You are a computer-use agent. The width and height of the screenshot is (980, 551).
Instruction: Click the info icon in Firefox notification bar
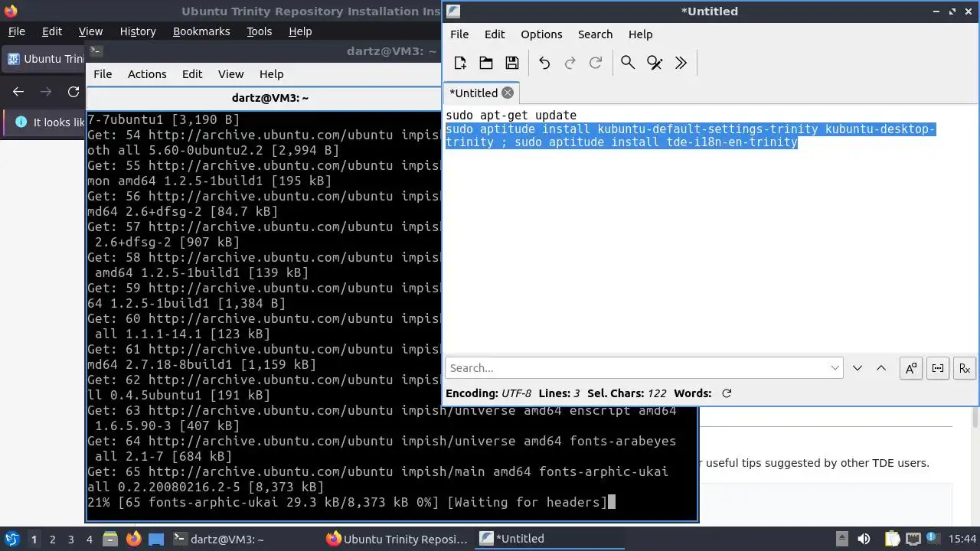click(x=21, y=122)
